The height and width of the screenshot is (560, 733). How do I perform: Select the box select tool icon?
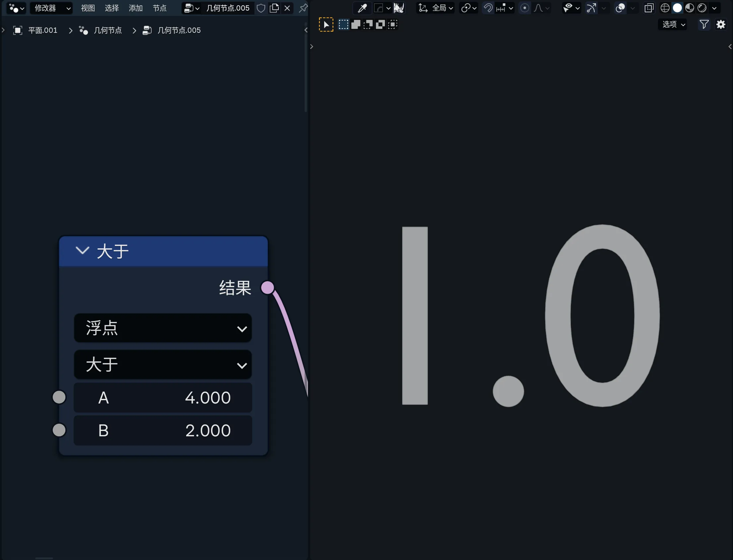pos(326,24)
